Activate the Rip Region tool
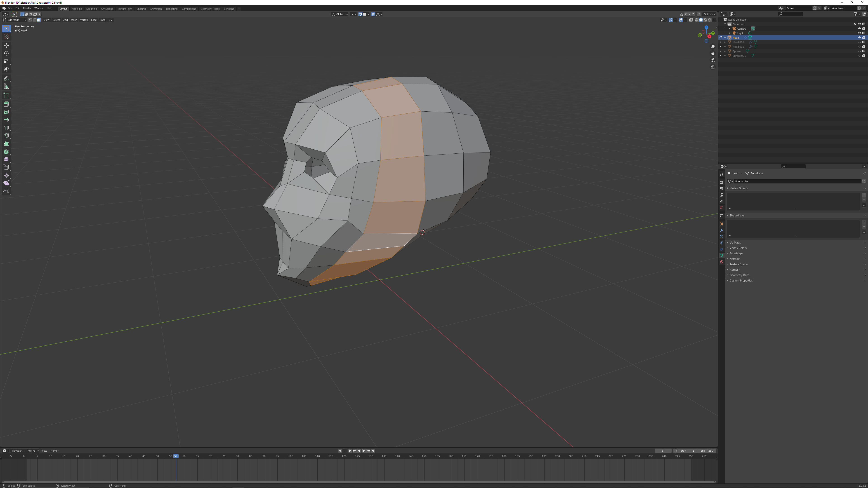Viewport: 868px width, 488px height. (6, 191)
